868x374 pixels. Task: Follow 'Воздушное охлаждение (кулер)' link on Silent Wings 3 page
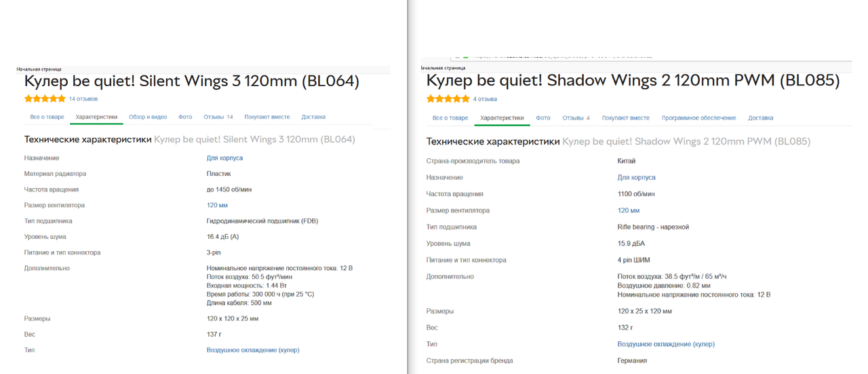(x=253, y=350)
